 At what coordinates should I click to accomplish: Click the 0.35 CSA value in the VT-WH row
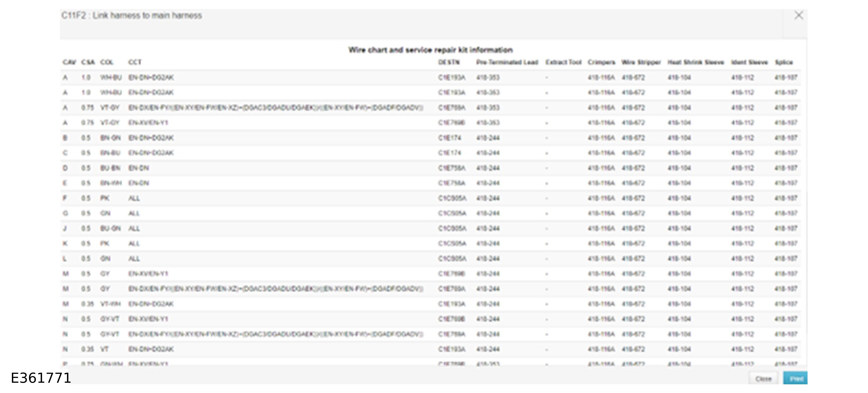coord(88,304)
